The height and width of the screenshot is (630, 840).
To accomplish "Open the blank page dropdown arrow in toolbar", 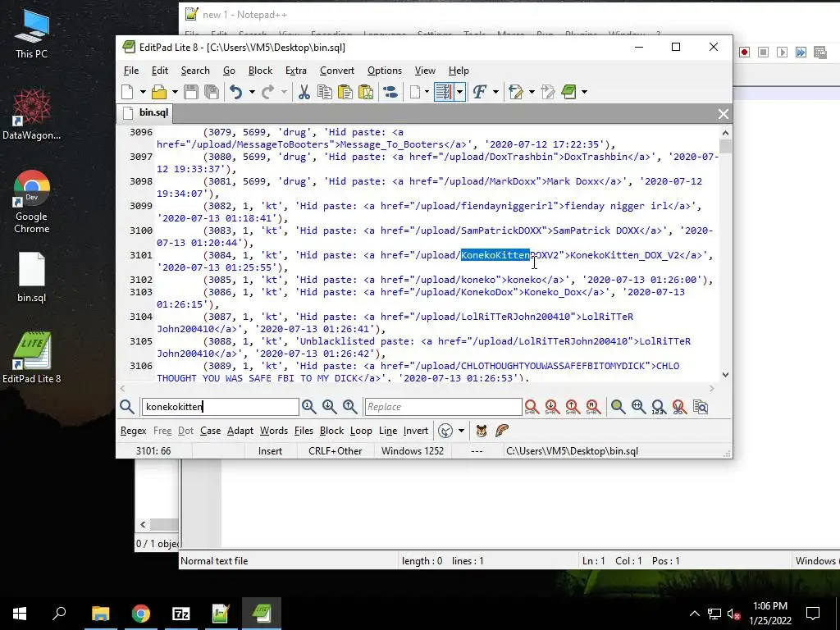I will (x=427, y=92).
